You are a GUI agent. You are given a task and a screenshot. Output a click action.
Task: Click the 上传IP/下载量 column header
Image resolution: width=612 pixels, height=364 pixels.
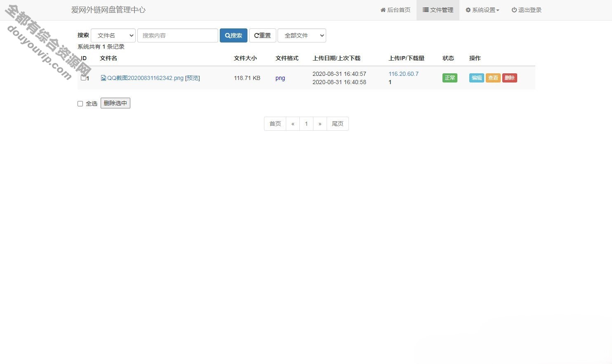(x=407, y=58)
